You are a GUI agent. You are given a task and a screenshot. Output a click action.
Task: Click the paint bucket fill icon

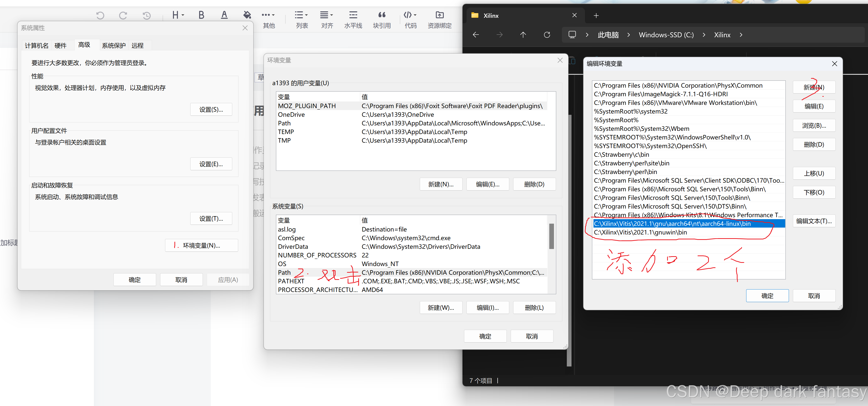[x=247, y=15]
